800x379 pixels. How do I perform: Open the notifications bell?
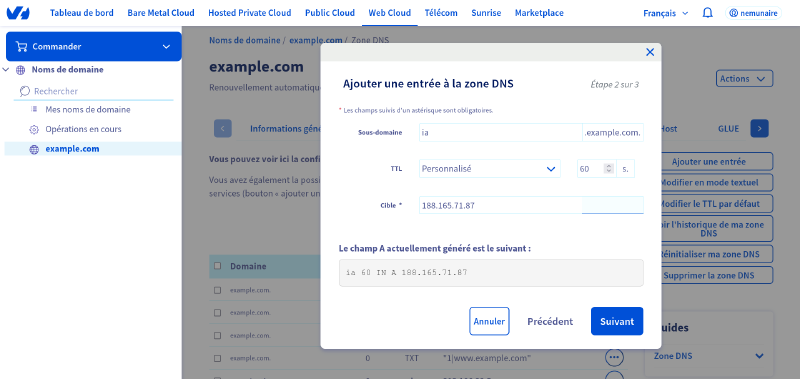click(x=708, y=13)
